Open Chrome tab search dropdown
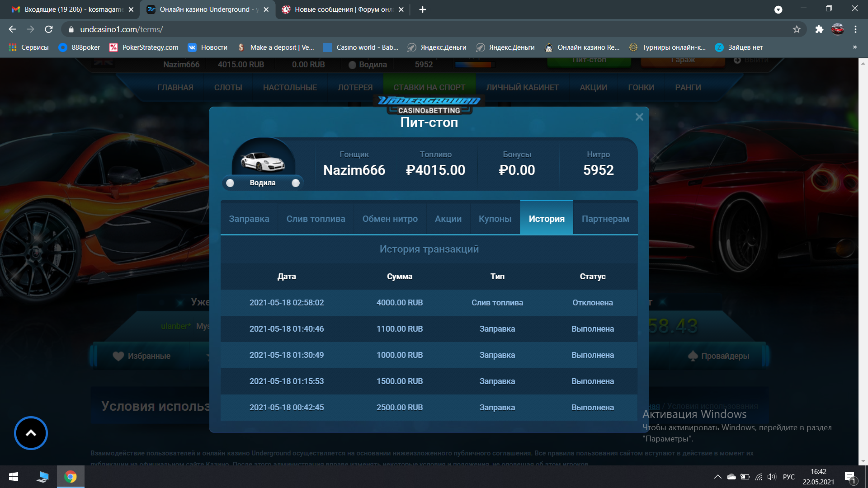The width and height of the screenshot is (868, 488). pos(778,9)
